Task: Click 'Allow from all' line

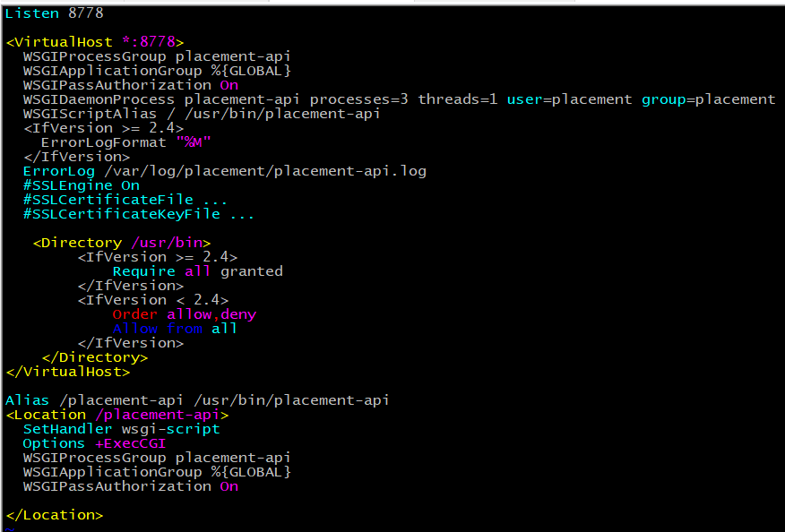Action: click(175, 329)
